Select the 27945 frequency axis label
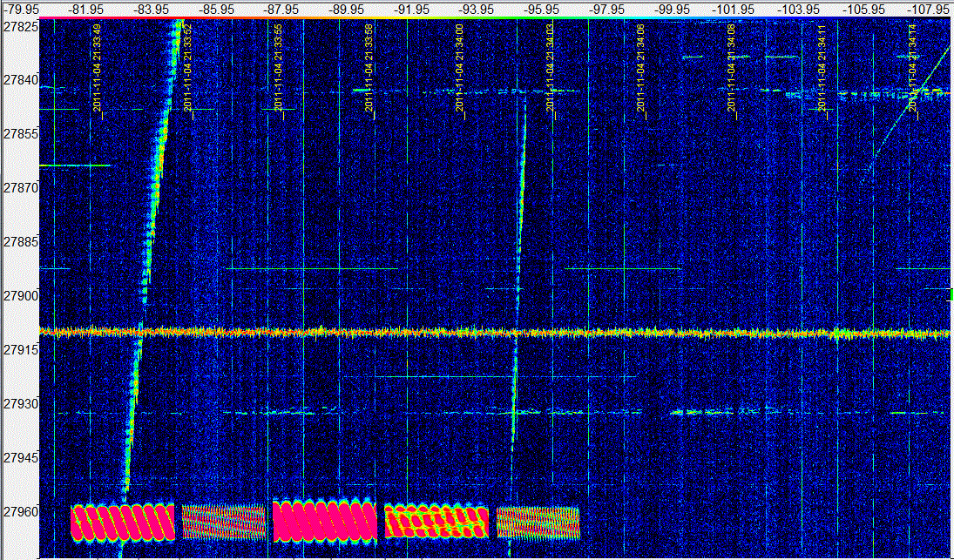Screen dimensions: 954x560 pos(20,457)
